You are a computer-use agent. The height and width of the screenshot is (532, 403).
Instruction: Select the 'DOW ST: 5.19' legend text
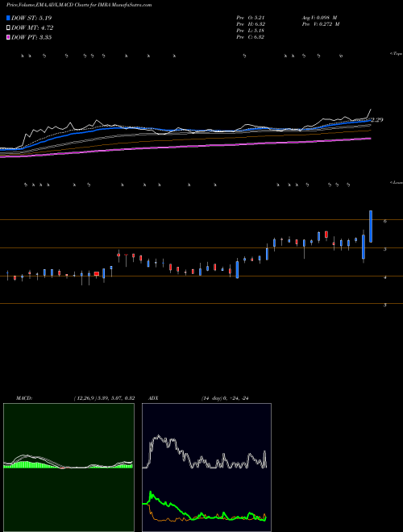click(x=31, y=18)
